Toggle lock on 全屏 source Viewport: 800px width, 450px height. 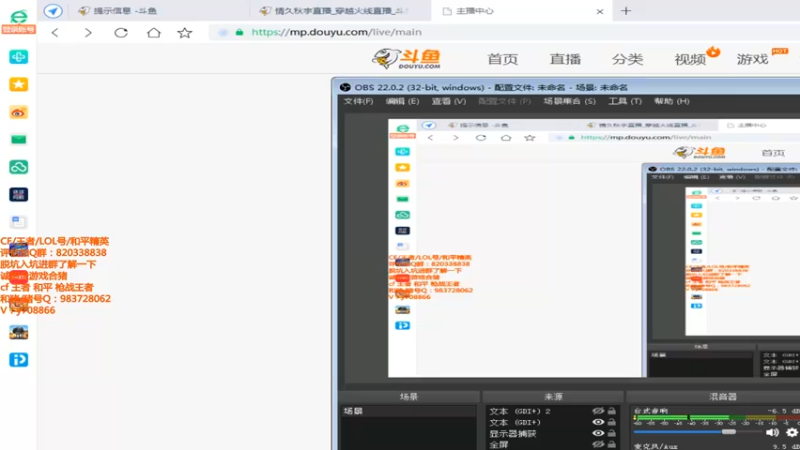click(x=611, y=444)
